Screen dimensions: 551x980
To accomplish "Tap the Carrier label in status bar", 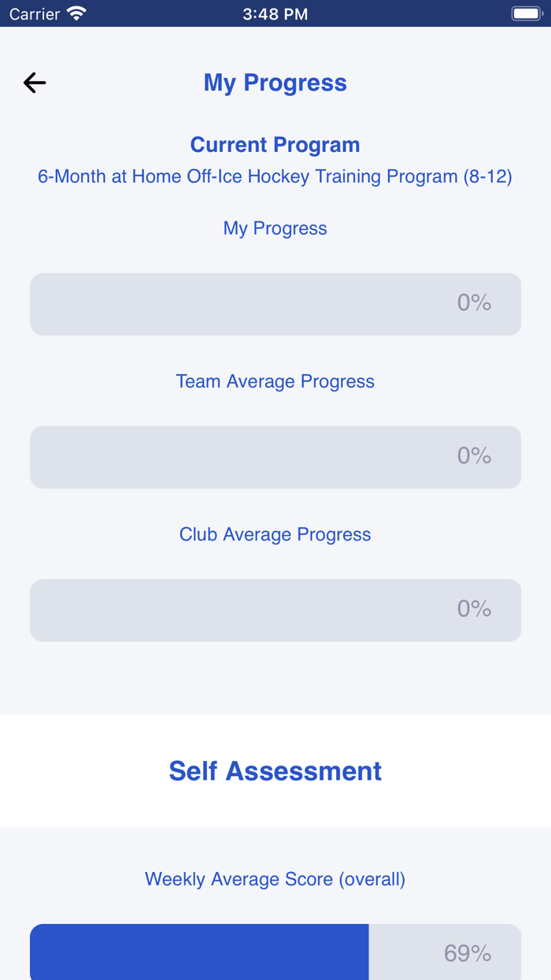I will tap(35, 14).
